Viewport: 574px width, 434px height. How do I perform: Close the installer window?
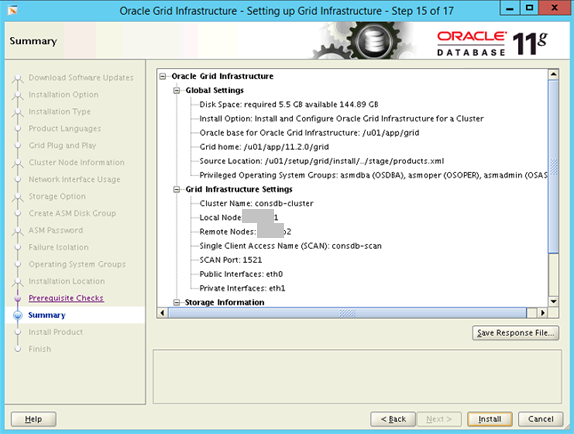coord(555,8)
